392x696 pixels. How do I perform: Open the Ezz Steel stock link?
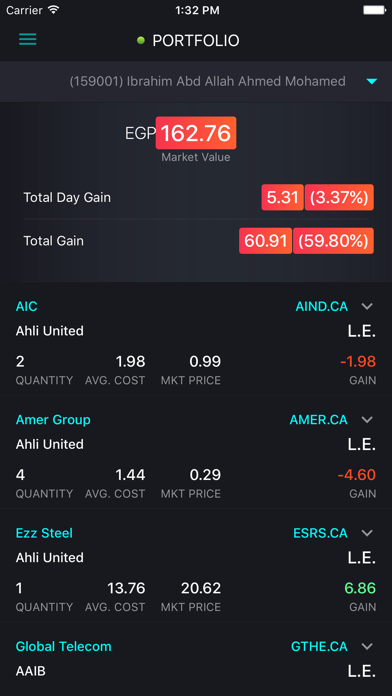pyautogui.click(x=44, y=533)
